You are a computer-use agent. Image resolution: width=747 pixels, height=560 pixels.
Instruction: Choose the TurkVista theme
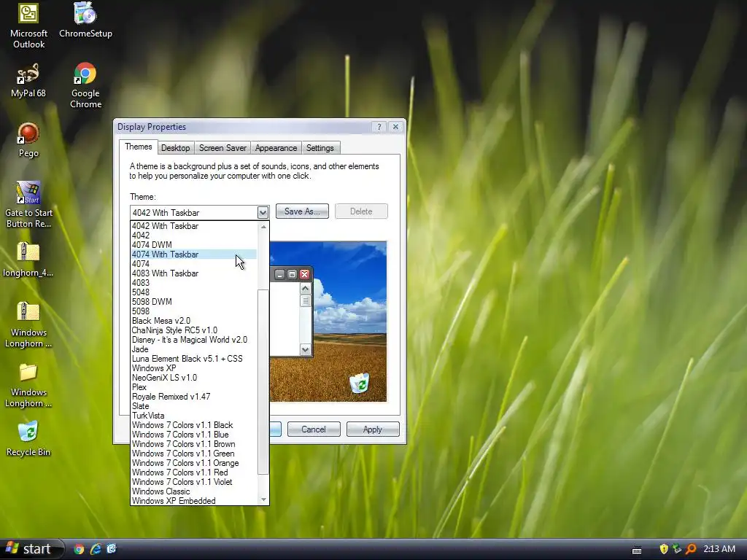[194, 416]
